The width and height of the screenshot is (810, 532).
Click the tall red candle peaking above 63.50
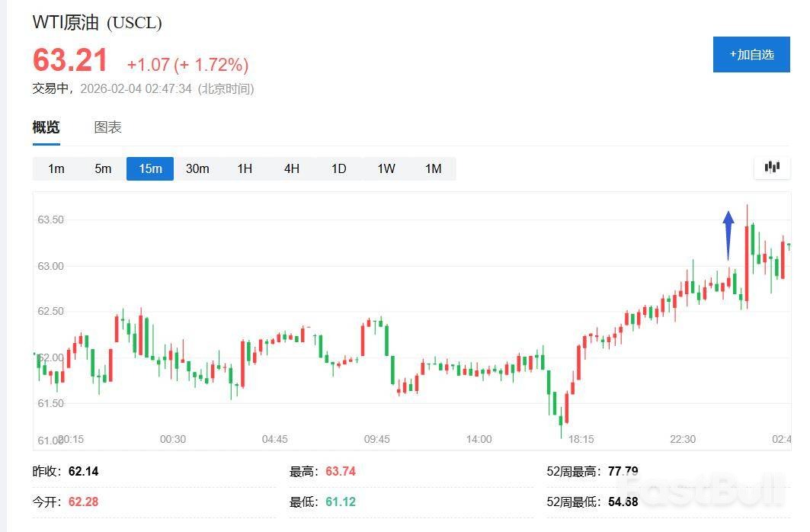[747, 257]
